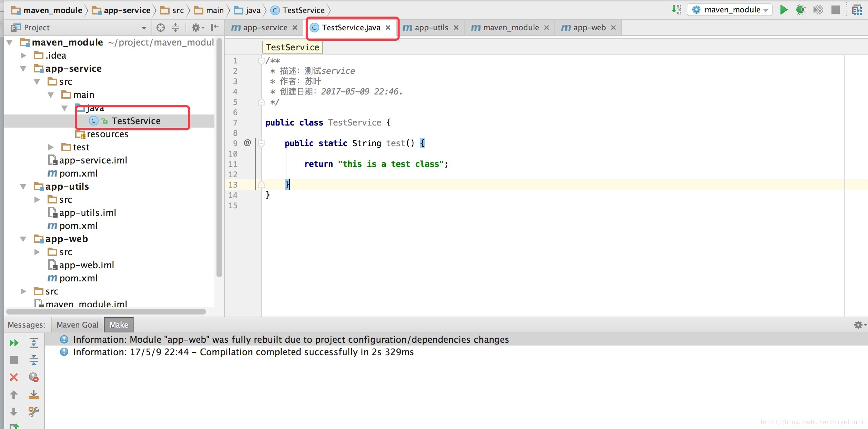This screenshot has height=429, width=868.
Task: Run maven_module with green play button
Action: pos(784,10)
